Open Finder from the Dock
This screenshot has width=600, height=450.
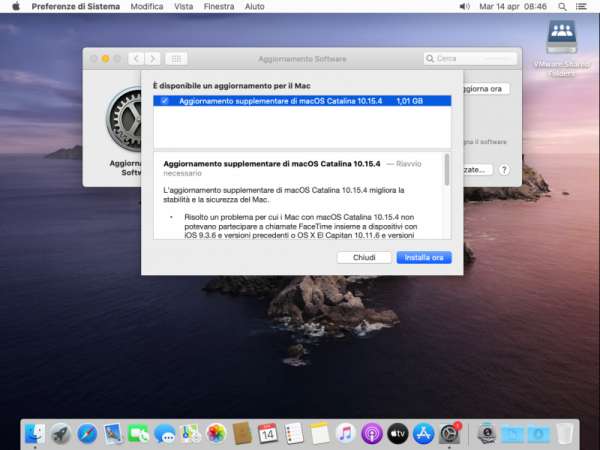pos(35,434)
